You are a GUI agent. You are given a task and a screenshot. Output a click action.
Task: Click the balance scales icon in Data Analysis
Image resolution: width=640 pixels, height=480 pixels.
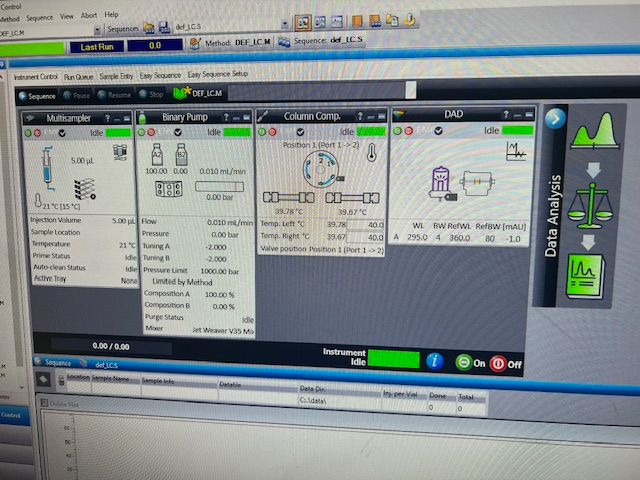591,206
